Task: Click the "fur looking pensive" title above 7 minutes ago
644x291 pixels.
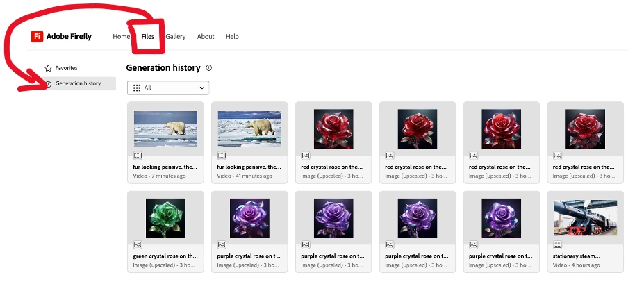Action: tap(165, 167)
